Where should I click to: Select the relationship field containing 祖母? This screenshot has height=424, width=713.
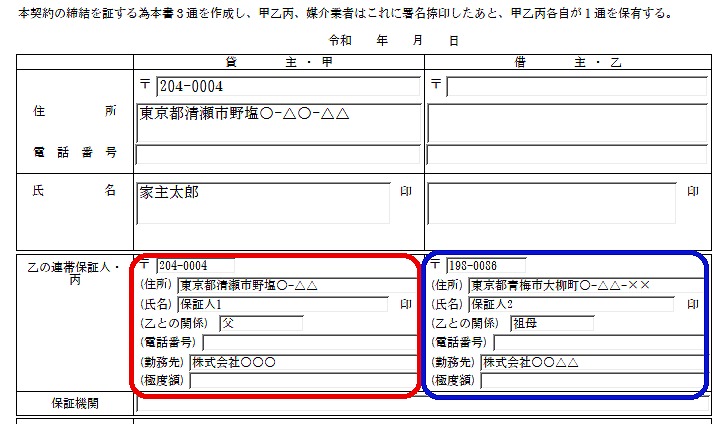click(x=550, y=323)
